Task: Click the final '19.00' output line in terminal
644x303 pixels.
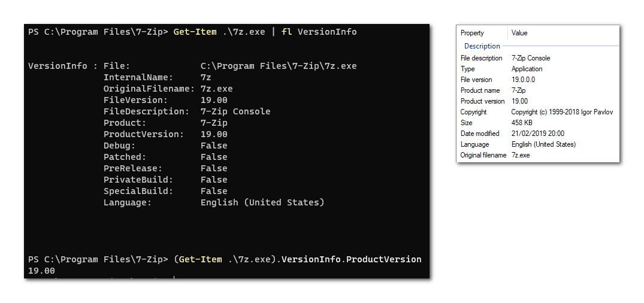Action: point(41,271)
